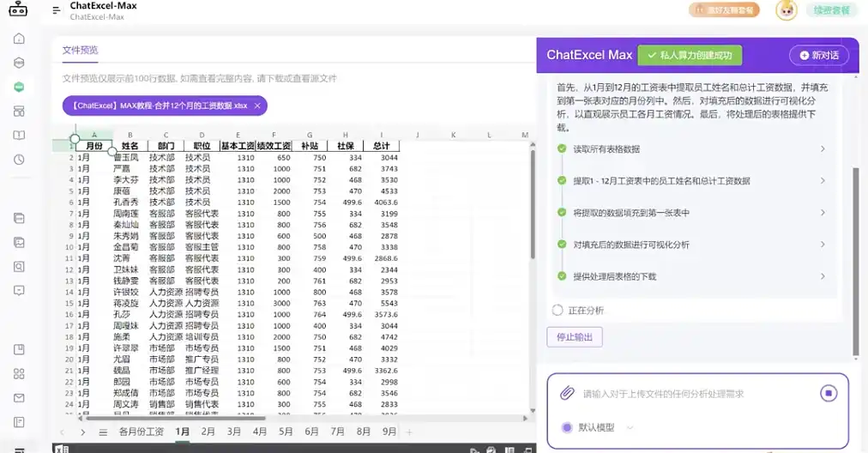
Task: Select the 9月 sheet tab
Action: pyautogui.click(x=389, y=432)
